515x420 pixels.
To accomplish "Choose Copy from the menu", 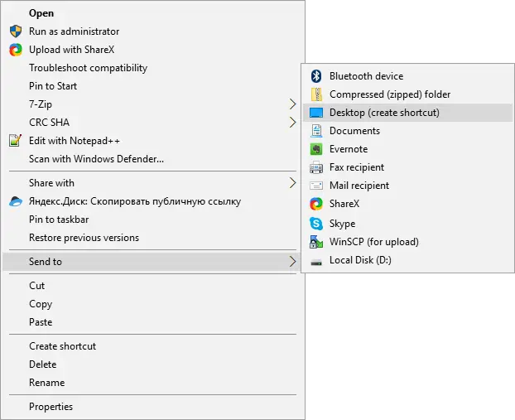I will (152, 304).
